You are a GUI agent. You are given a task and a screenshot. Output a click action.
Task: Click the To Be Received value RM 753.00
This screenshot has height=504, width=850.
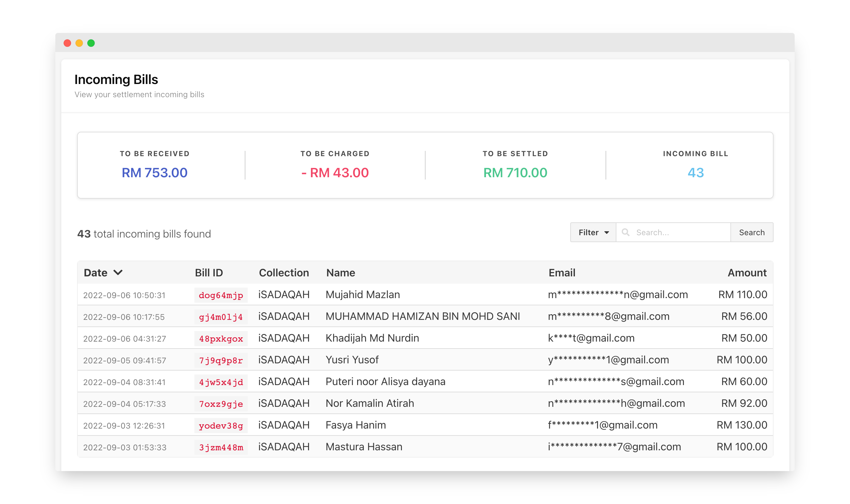155,173
